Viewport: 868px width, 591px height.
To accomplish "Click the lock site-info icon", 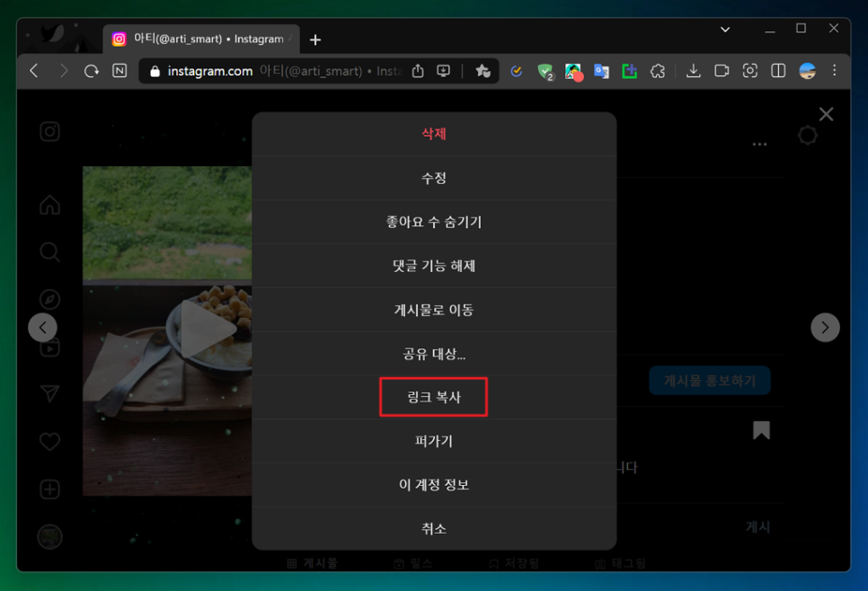I will pos(155,71).
